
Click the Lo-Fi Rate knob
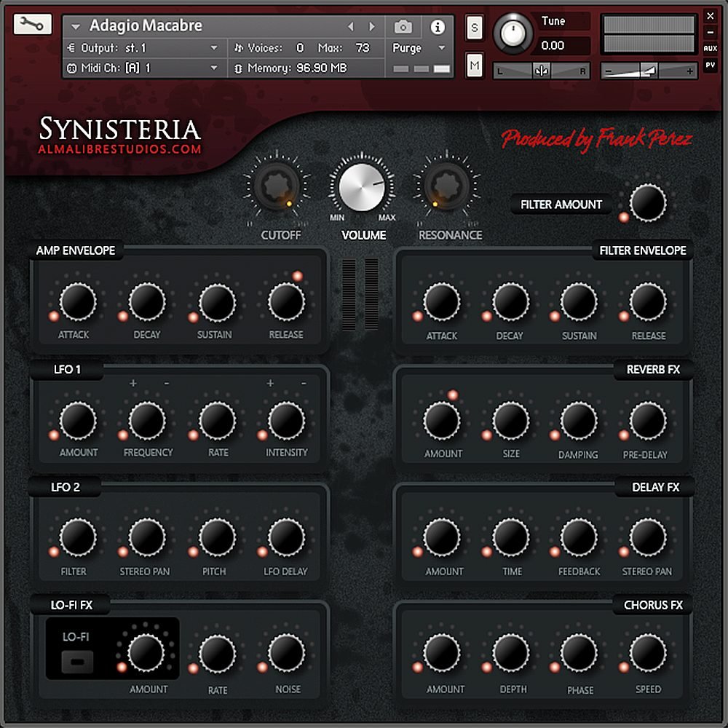pyautogui.click(x=217, y=654)
